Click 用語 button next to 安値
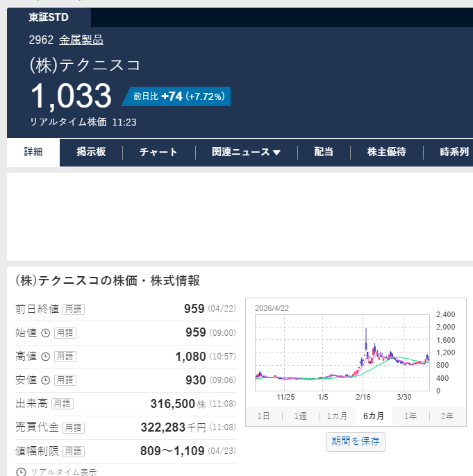473x476 pixels. (x=65, y=380)
